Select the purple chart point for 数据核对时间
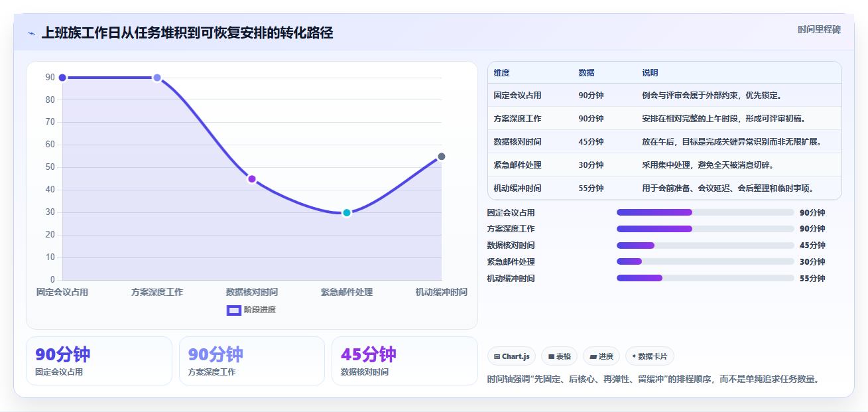 point(252,178)
